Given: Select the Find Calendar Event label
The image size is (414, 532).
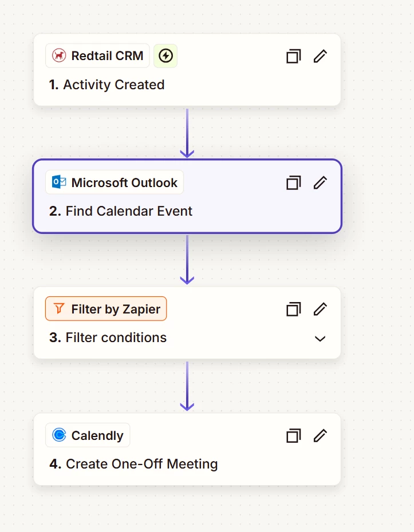Looking at the screenshot, I should [121, 211].
